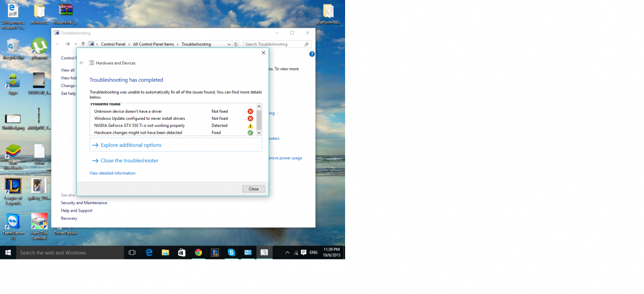Select 'Windows Update configured to never install drivers'
The height and width of the screenshot is (294, 644).
tap(173, 118)
